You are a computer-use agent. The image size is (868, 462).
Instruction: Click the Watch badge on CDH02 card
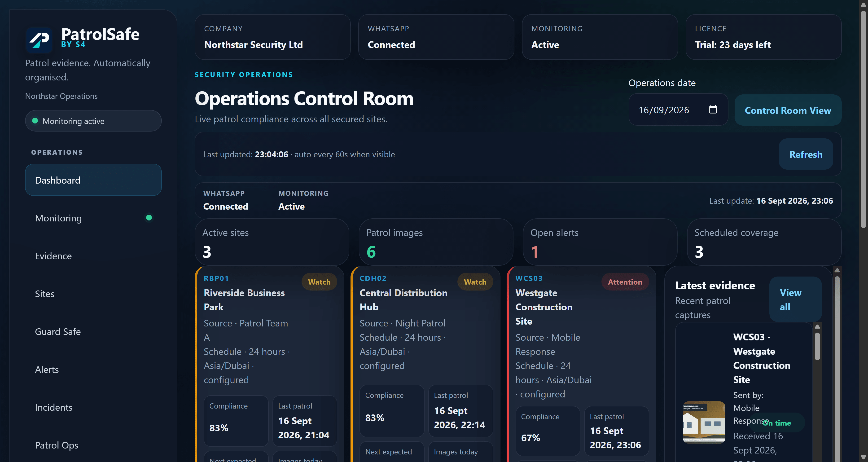(475, 282)
